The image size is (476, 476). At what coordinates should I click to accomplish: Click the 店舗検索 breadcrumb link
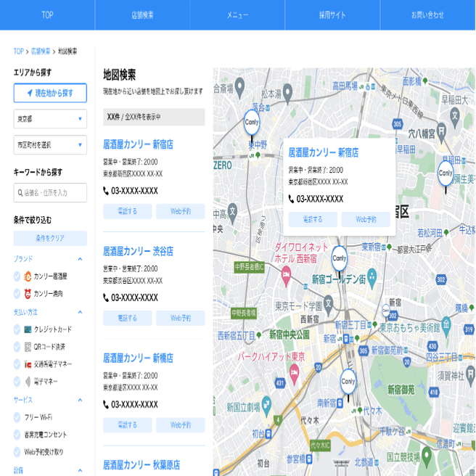41,52
